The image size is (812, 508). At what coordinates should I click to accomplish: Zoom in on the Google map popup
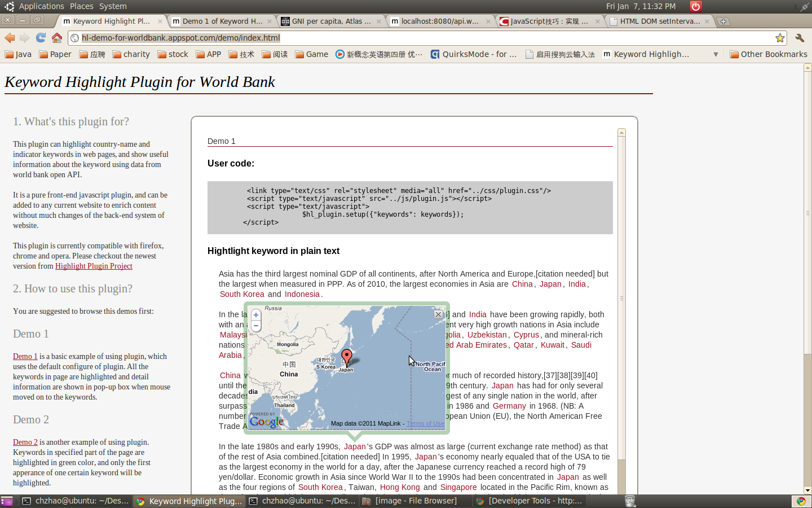[x=256, y=315]
